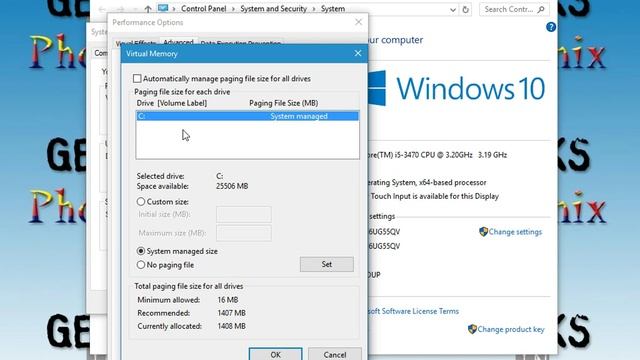This screenshot has height=360, width=640.
Task: Click the 1408 MB currently allocated value
Action: click(231, 326)
